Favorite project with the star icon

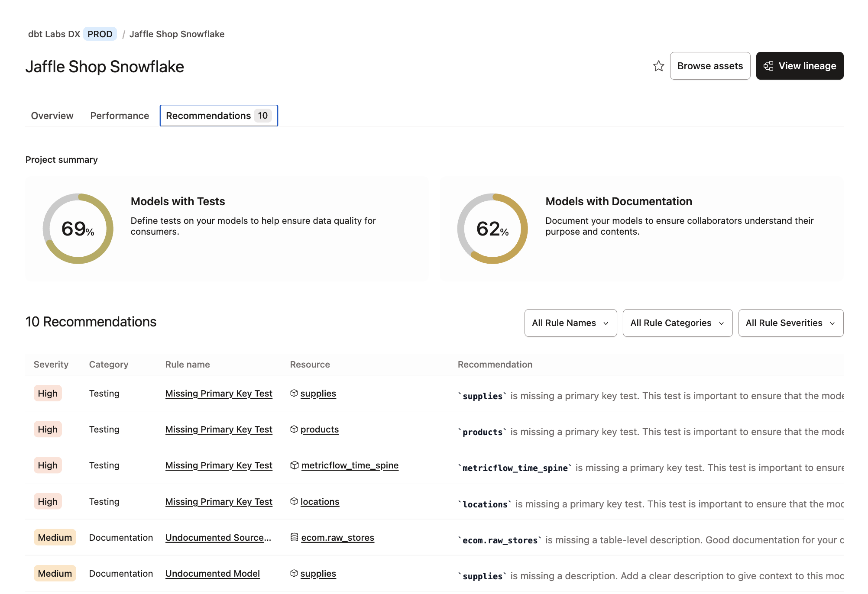(x=658, y=66)
